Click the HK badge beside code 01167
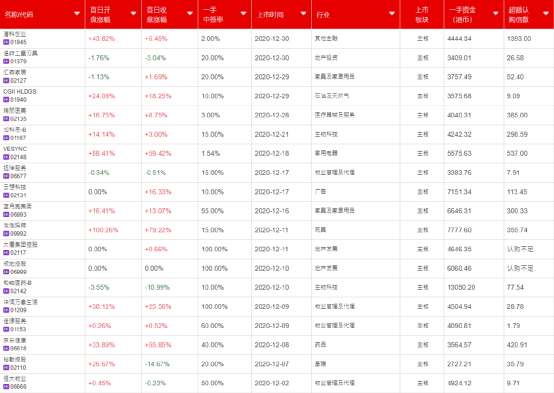 6,138
